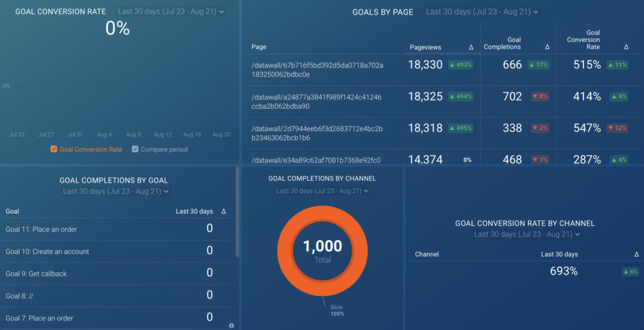Click the green 6% channel change badge

630,271
